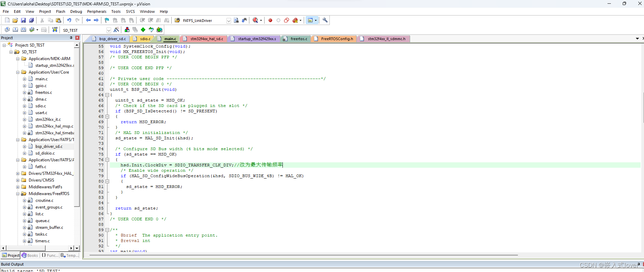Image resolution: width=644 pixels, height=272 pixels.
Task: Expand main.c tree node
Action: [x=24, y=79]
